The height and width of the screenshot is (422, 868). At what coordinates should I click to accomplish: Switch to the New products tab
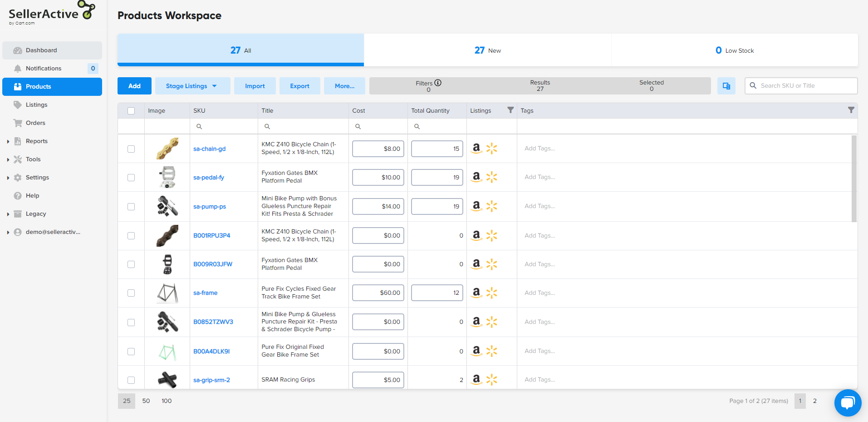[x=487, y=50]
